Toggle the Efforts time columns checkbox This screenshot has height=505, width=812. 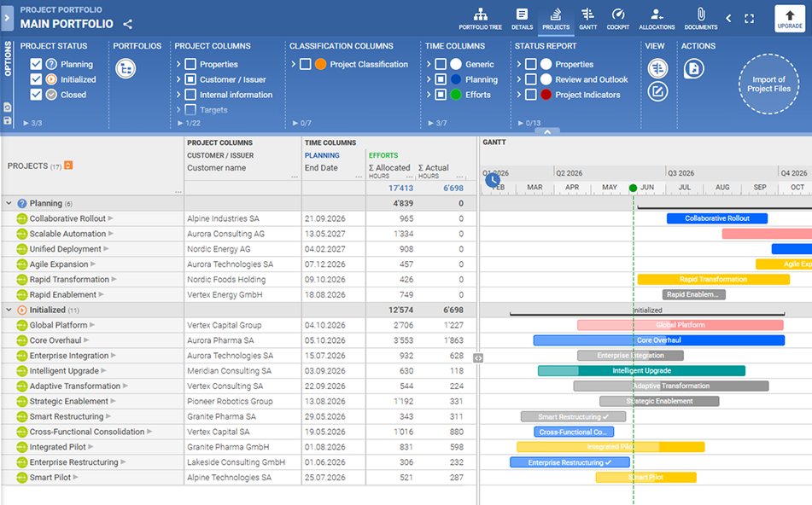point(441,94)
